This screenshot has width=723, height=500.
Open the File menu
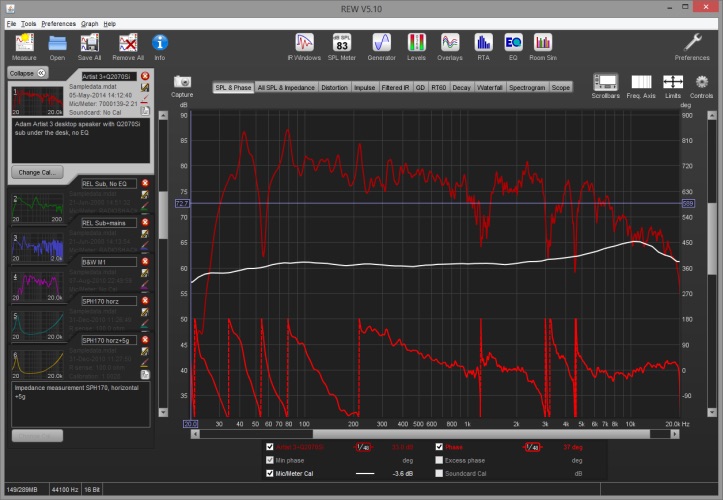12,24
